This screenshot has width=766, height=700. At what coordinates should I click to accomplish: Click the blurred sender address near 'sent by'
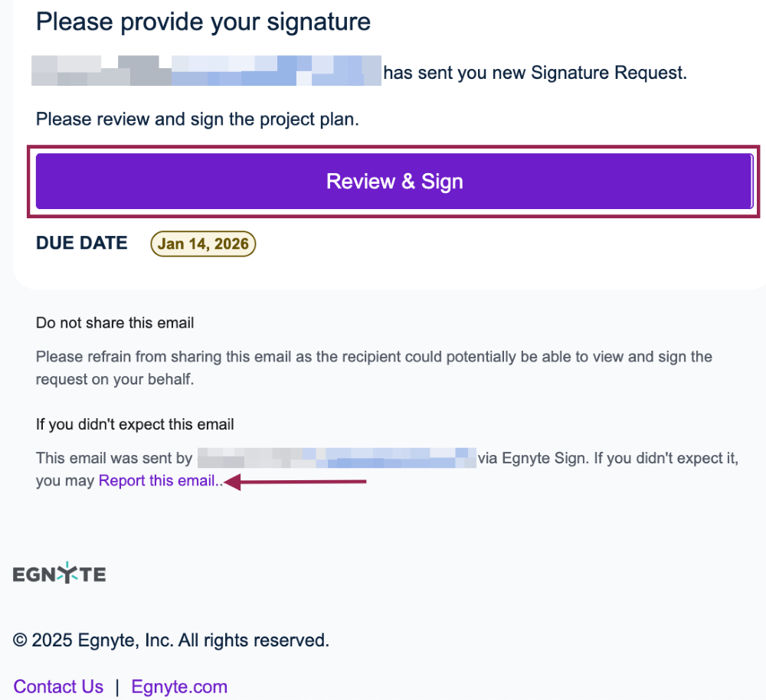(x=336, y=459)
